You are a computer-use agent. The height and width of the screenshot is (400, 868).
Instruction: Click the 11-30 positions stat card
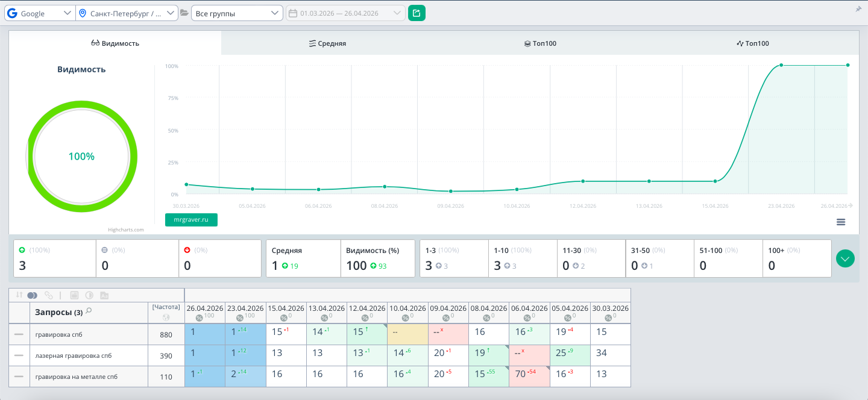[591, 258]
